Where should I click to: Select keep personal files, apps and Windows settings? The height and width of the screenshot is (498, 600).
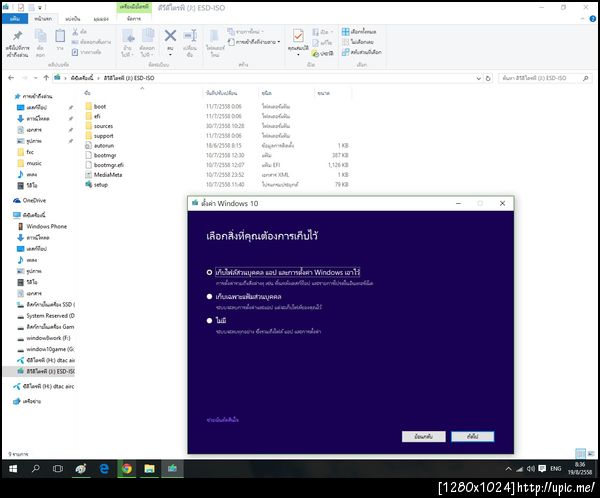click(x=209, y=273)
